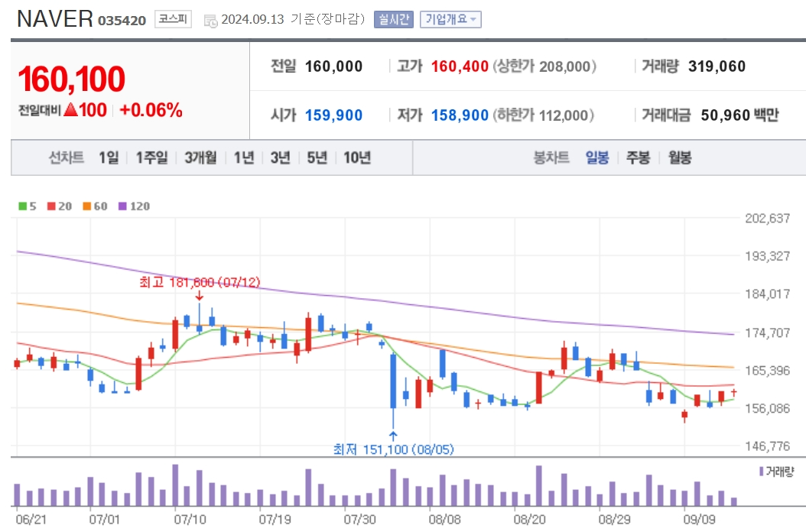Click the 시가 value 159,900
The width and height of the screenshot is (806, 532).
[x=333, y=115]
